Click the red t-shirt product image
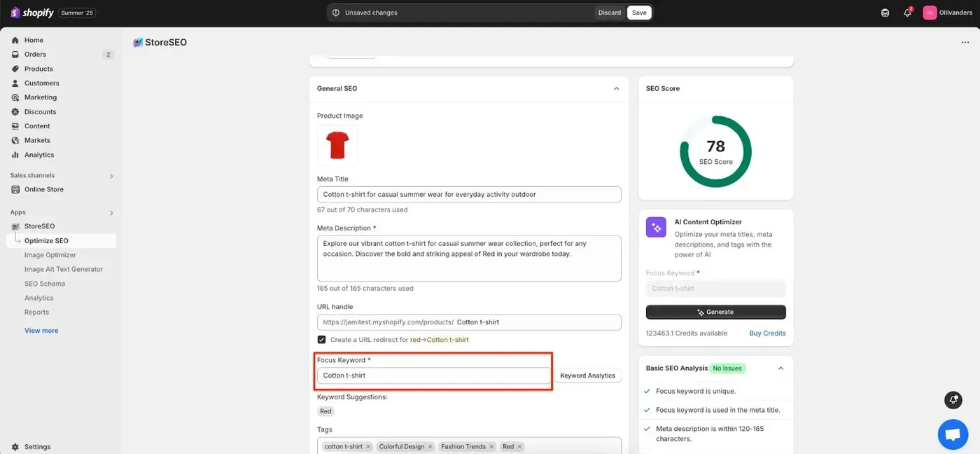This screenshot has width=980, height=454. tap(337, 146)
